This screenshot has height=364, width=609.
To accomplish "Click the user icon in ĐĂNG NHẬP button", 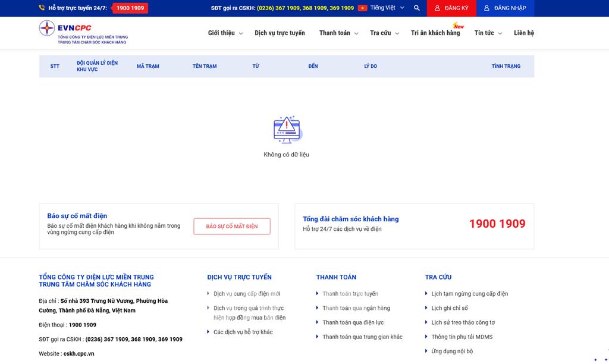I will click(x=486, y=8).
